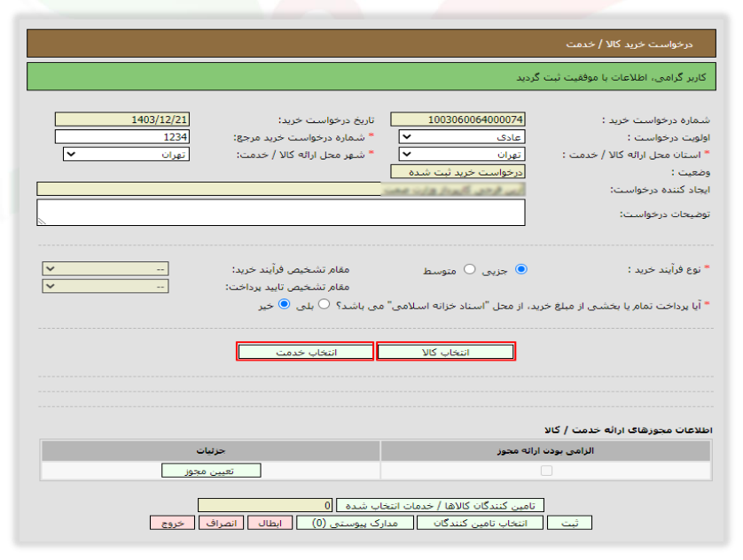Submit the form with the ثبت button
Screen dimensions: 743x560
tap(569, 523)
